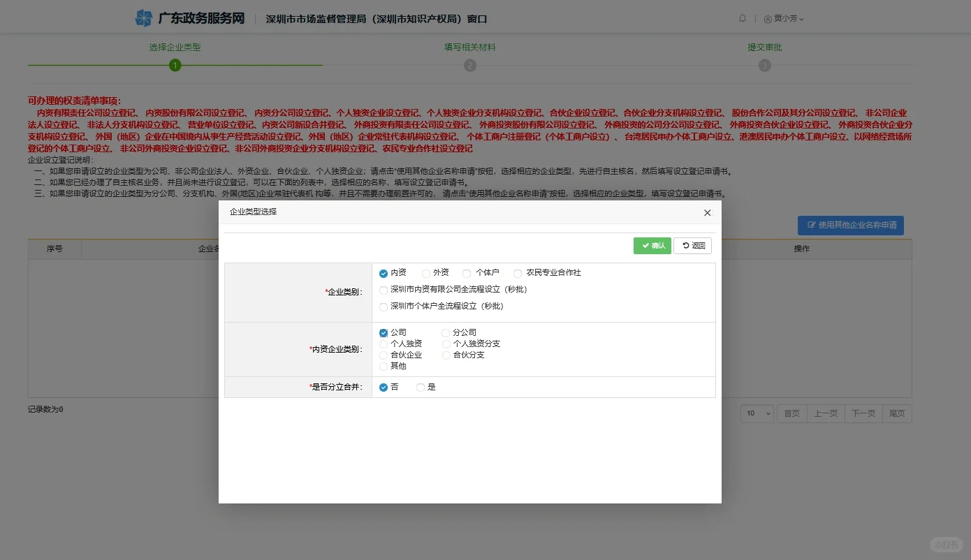The height and width of the screenshot is (560, 971).
Task: Click step circle 1 under 选择企业类型
Action: tap(175, 65)
